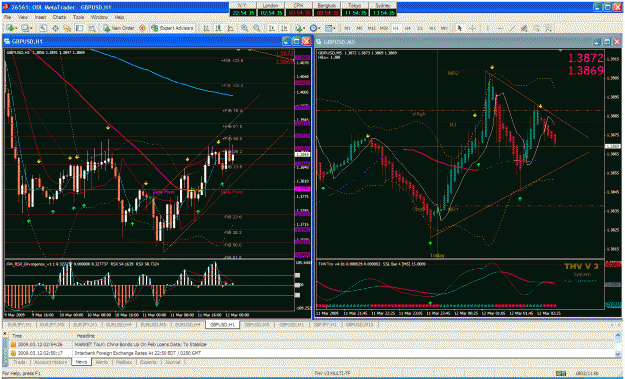The height and width of the screenshot is (379, 625).
Task: Toggle chart shift from right border
Action: point(284,28)
